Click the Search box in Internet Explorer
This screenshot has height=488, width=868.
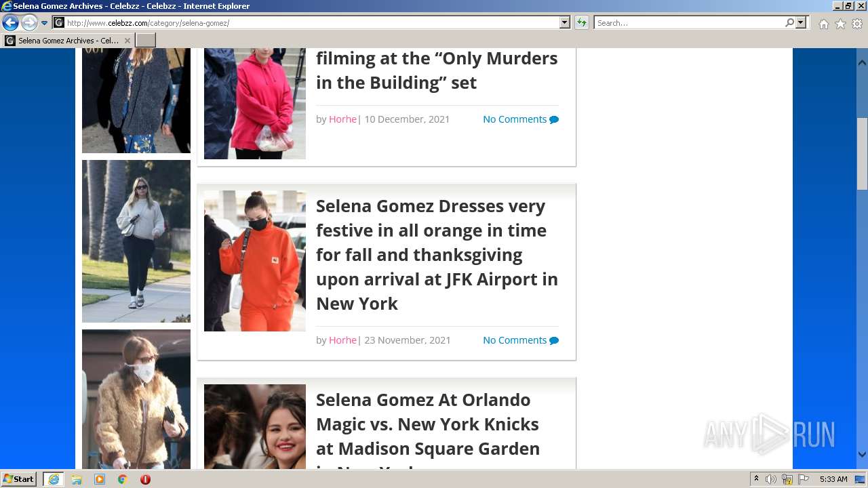pyautogui.click(x=689, y=23)
